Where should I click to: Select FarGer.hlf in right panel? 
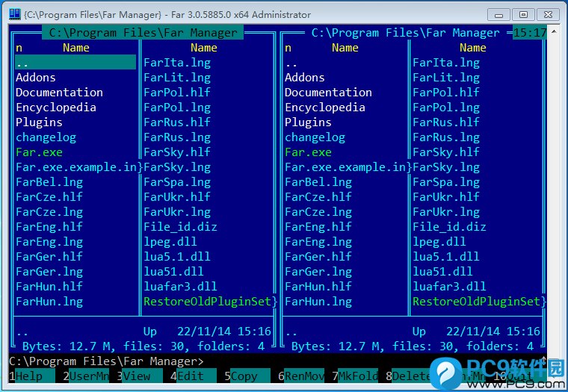[318, 257]
